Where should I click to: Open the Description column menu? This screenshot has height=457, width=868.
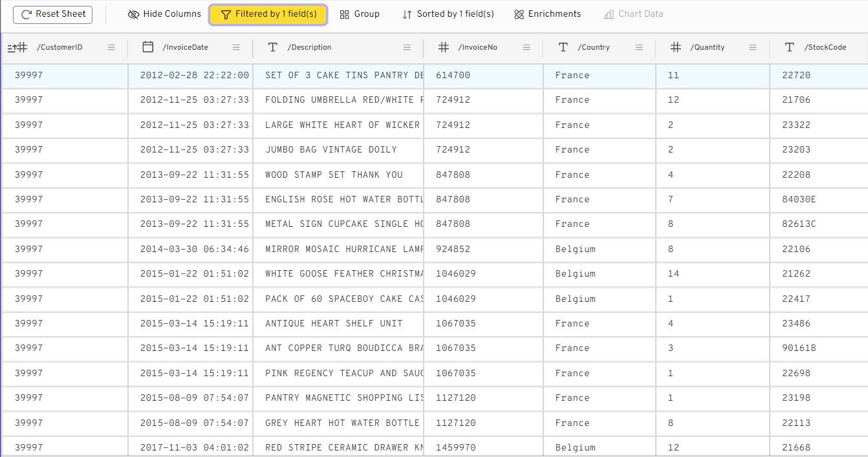coord(407,47)
